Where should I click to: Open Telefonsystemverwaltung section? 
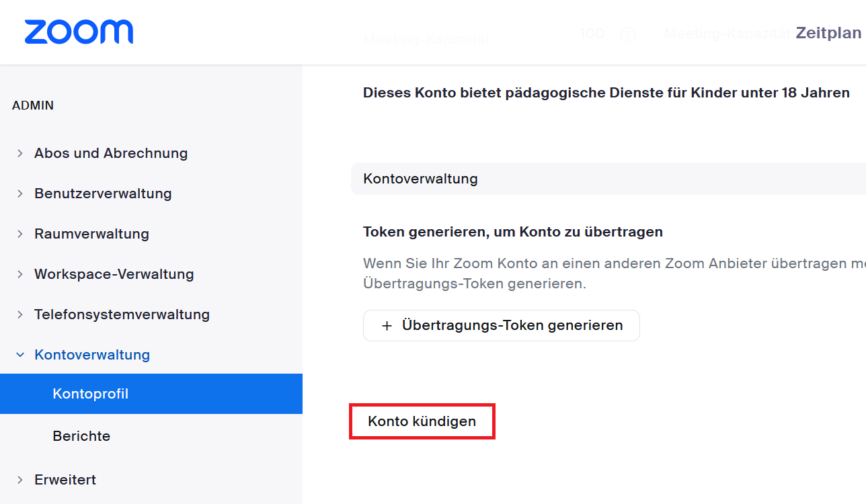(122, 314)
